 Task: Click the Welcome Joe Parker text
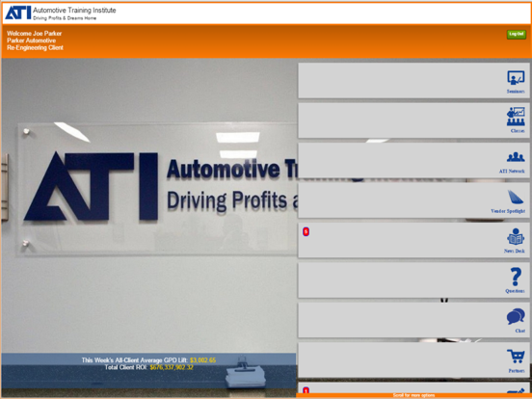point(35,33)
